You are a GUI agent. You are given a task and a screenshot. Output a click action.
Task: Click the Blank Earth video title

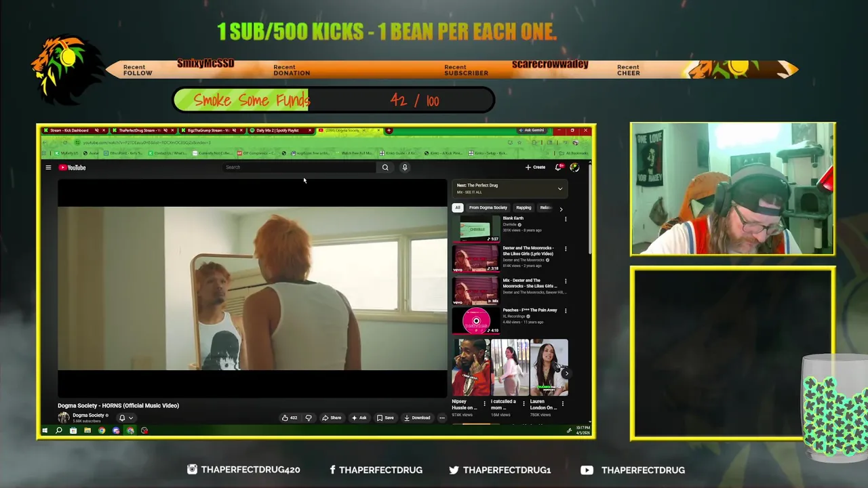coord(513,218)
